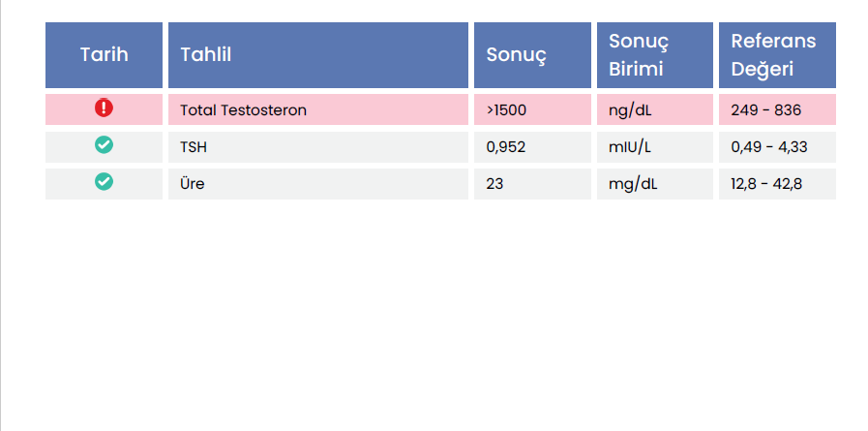Click the 12,8 - 42,8 reference range
Image resolution: width=868 pixels, height=431 pixels.
(766, 184)
